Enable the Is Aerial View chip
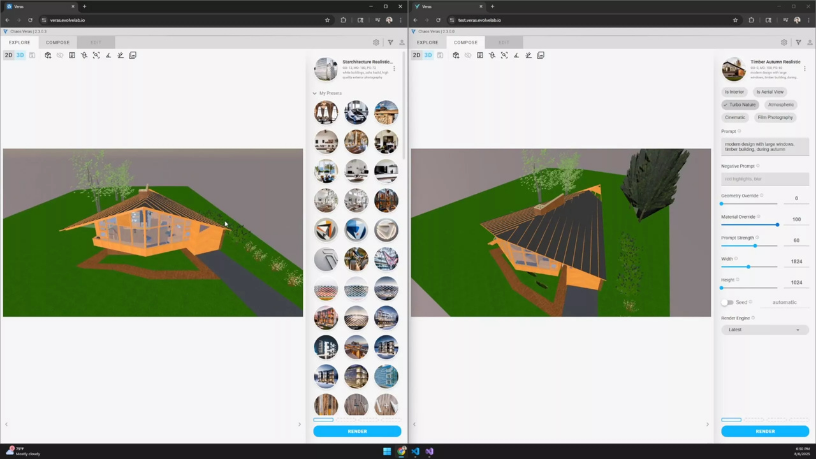Viewport: 816px width, 459px height. (770, 92)
